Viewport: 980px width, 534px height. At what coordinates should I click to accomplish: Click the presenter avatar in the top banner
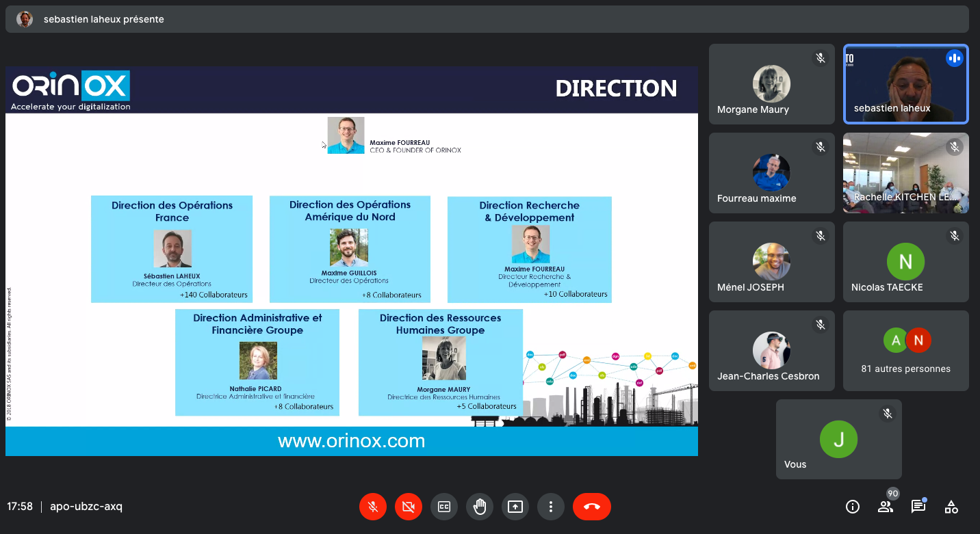pyautogui.click(x=25, y=19)
